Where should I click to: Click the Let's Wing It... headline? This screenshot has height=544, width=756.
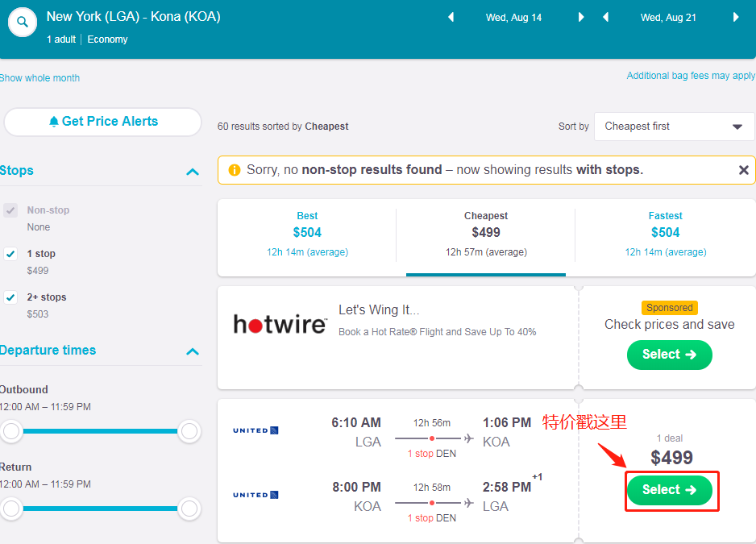[x=379, y=310]
